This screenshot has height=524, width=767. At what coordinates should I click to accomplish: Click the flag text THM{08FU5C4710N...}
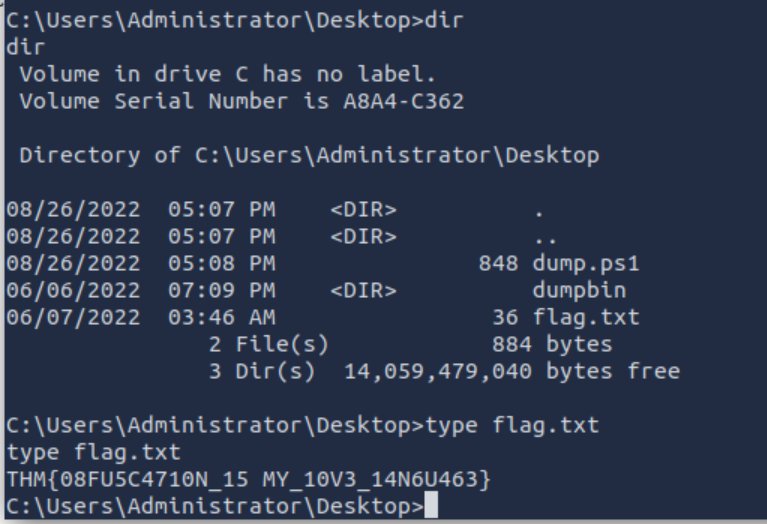(x=248, y=479)
